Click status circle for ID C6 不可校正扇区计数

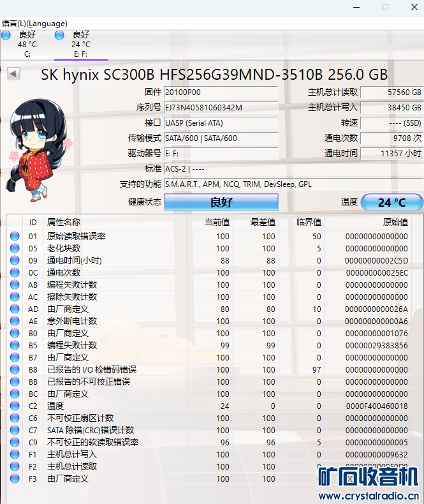click(x=15, y=418)
